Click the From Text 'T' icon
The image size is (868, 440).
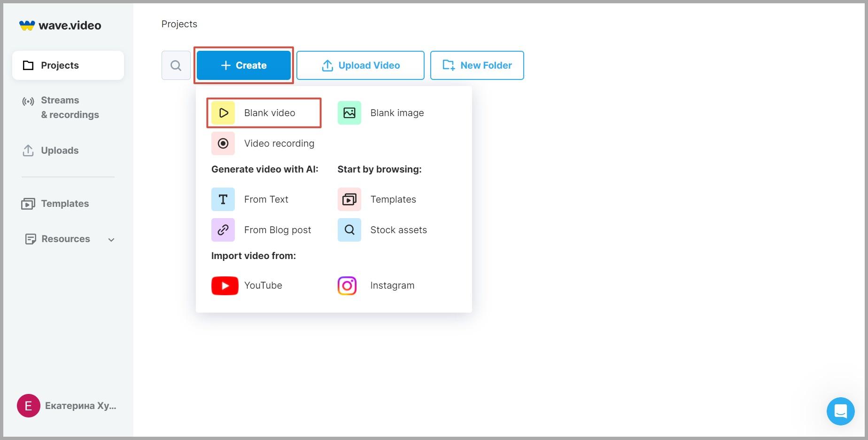tap(223, 199)
